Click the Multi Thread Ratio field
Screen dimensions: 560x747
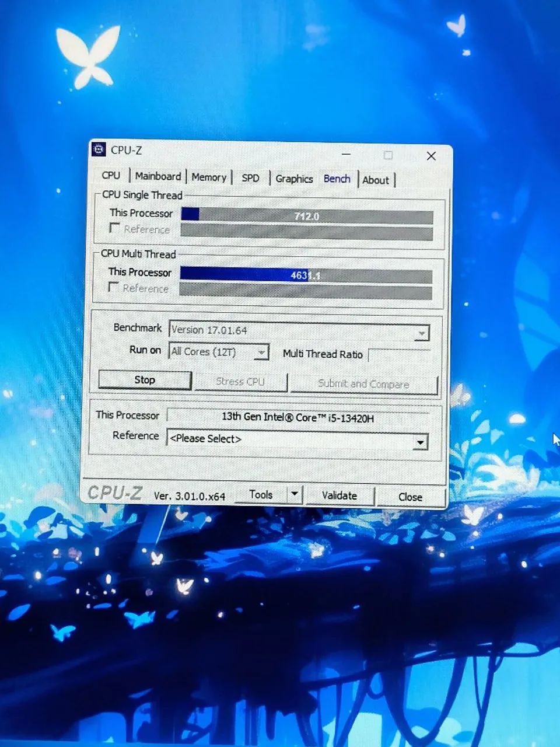click(400, 355)
